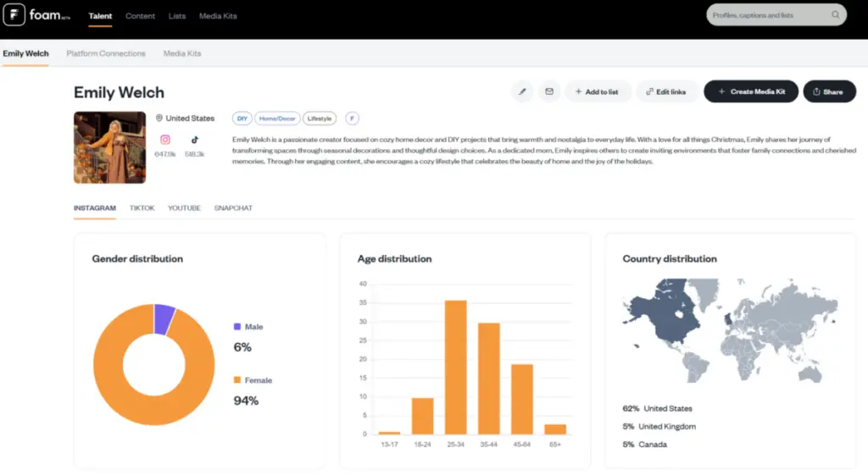Switch to the Platform Connections tab
Screen dimensions: 868x476
[106, 53]
